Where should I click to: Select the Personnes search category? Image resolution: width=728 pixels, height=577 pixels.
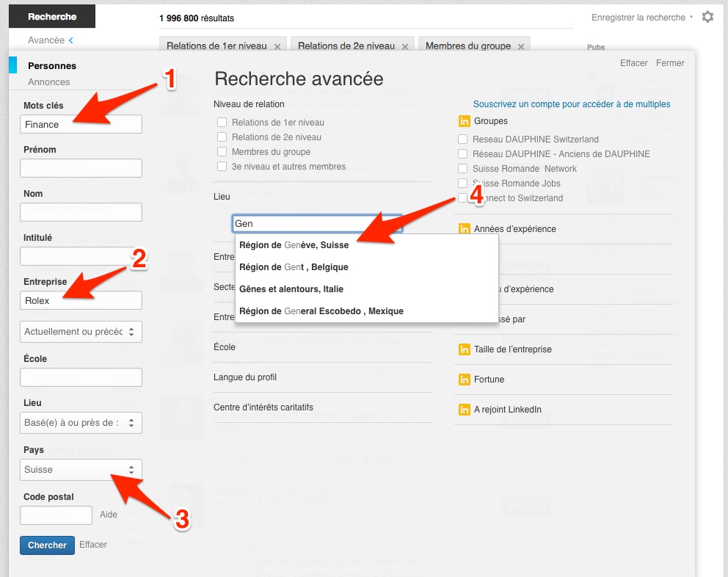click(52, 66)
